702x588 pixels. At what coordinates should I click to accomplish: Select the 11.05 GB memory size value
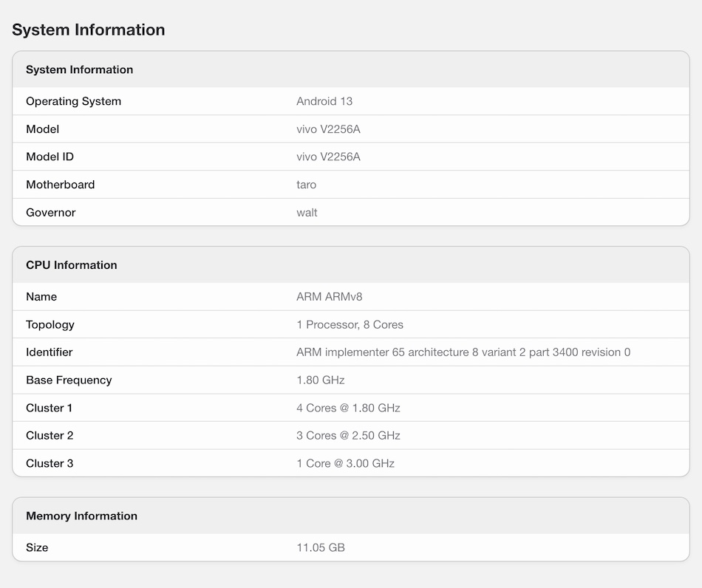320,547
